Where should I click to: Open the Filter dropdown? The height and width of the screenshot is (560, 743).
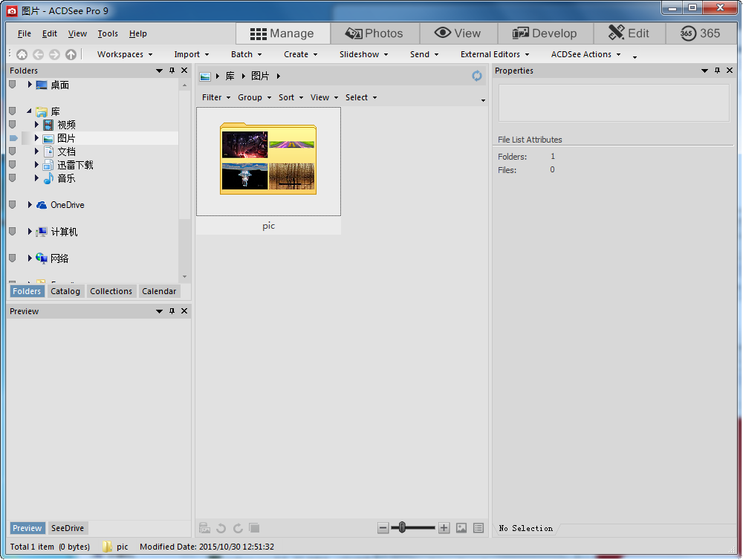[x=216, y=97]
